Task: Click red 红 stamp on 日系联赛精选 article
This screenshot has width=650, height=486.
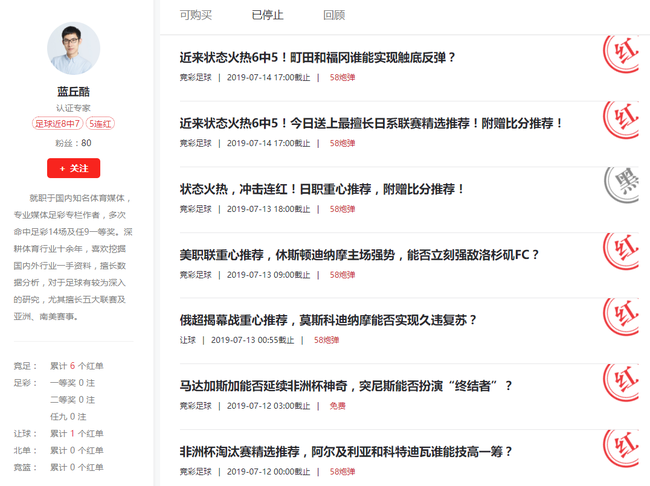Action: point(621,119)
